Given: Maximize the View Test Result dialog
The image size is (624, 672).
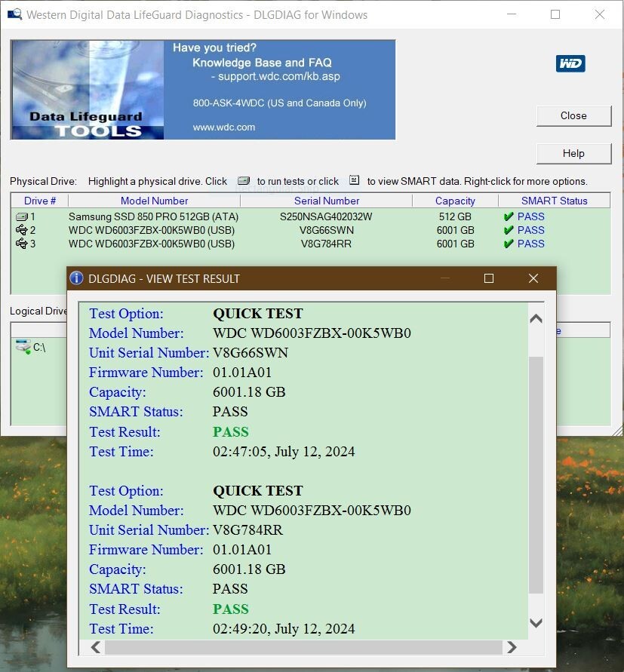Looking at the screenshot, I should pyautogui.click(x=488, y=278).
